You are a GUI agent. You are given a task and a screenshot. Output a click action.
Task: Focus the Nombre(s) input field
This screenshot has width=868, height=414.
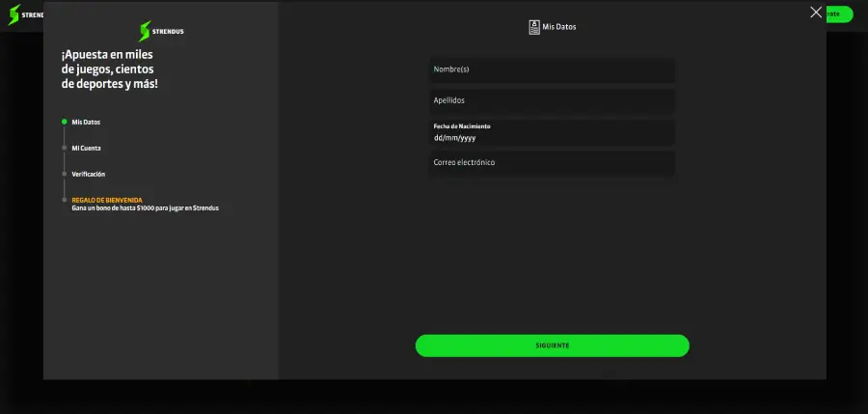point(552,70)
